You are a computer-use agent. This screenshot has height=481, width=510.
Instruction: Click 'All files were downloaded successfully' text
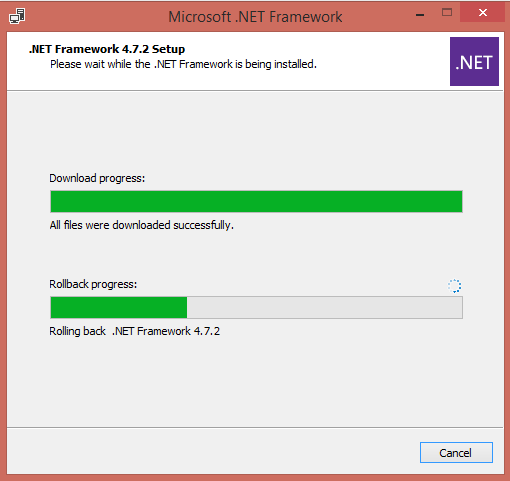[x=141, y=225]
